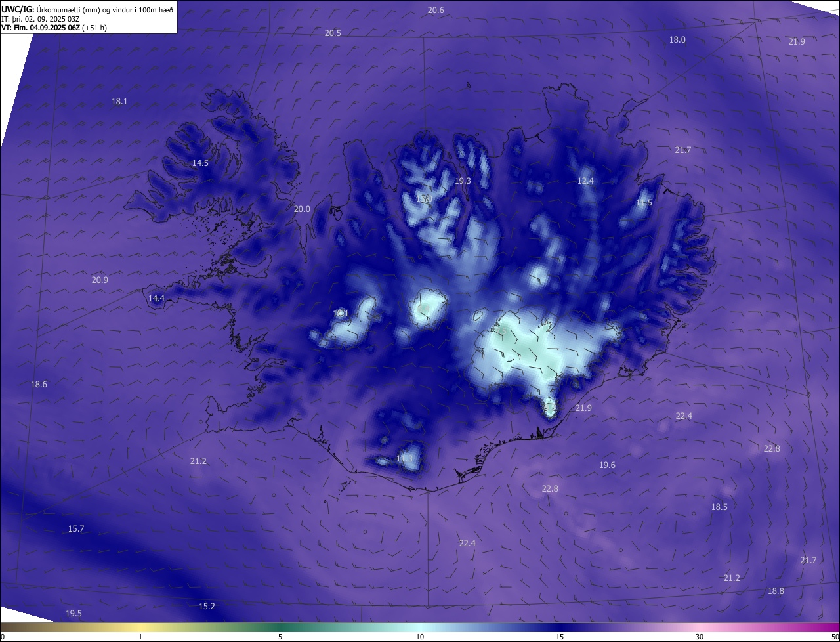840x642 pixels.
Task: Click the valid time line 'VT: Fim. 04.09.2025 06Z (+51 h)'
Action: [x=54, y=28]
